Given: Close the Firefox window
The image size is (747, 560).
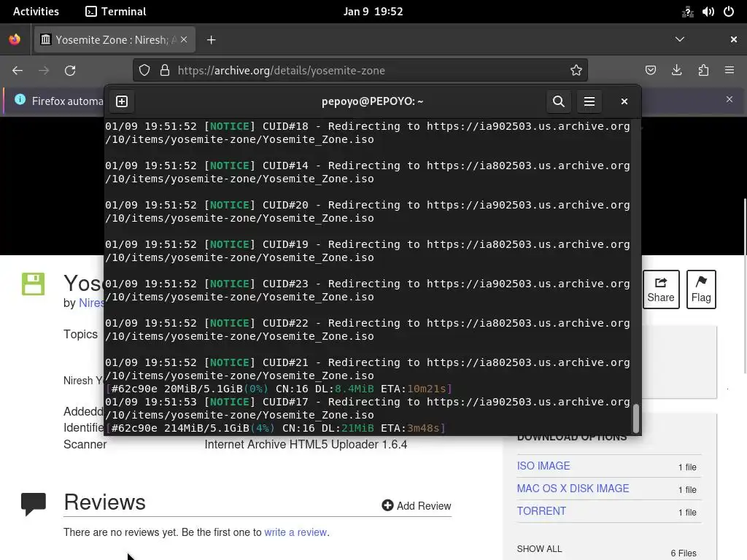Looking at the screenshot, I should pos(734,39).
